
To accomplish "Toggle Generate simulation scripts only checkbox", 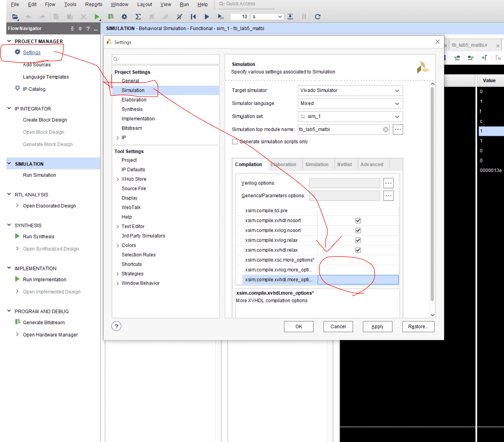I will click(235, 142).
